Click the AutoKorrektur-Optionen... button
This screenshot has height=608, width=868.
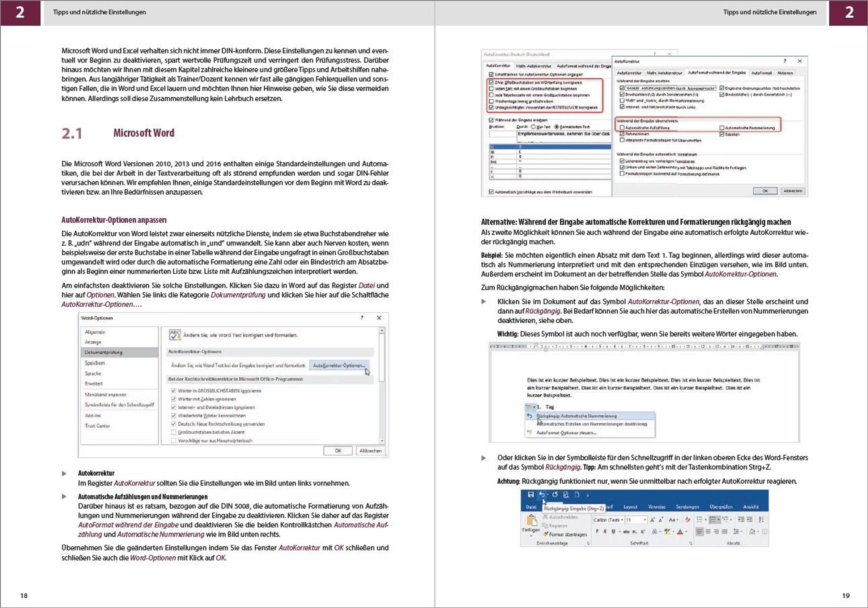[339, 365]
